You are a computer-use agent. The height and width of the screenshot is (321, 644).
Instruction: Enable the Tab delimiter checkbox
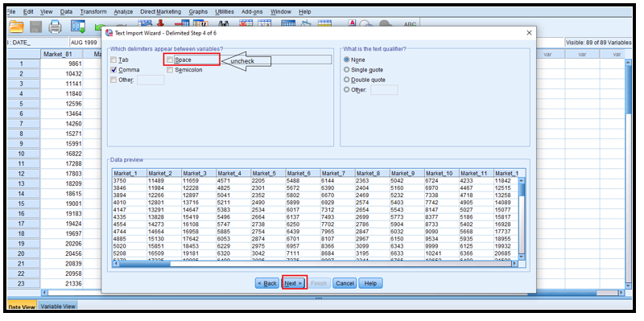(114, 60)
